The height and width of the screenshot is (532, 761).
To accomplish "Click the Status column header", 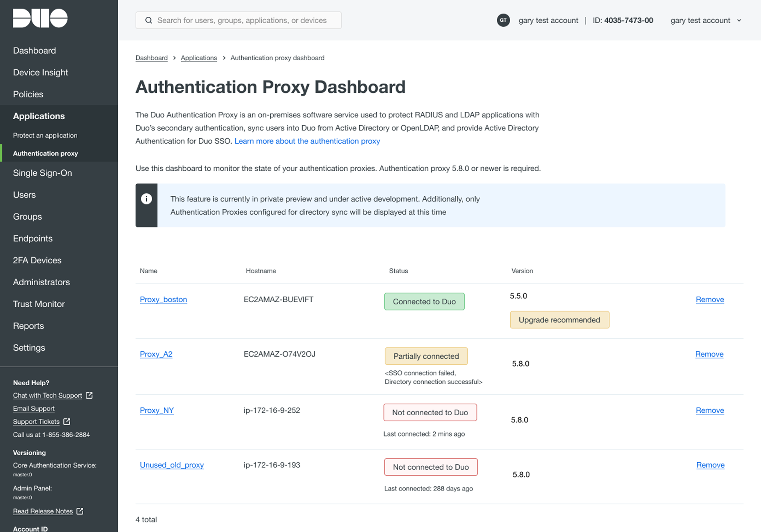I will pos(398,271).
